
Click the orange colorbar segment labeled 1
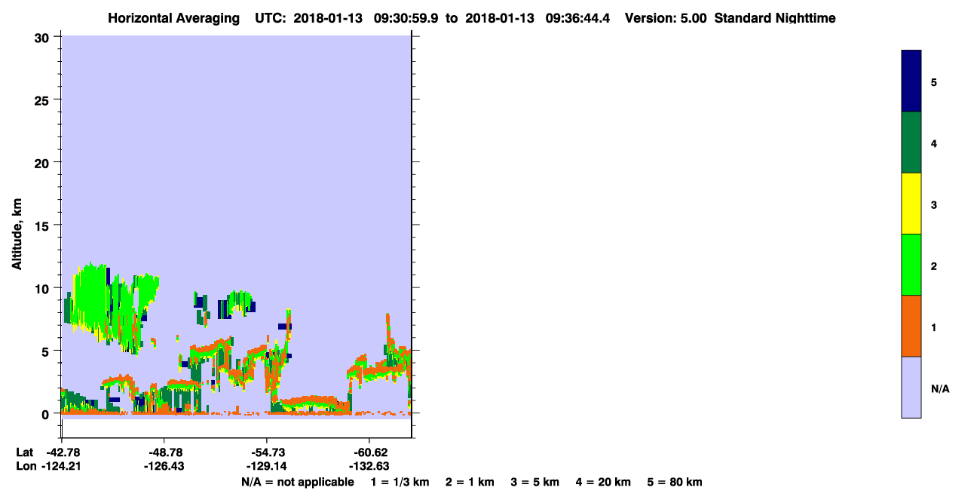coord(911,326)
